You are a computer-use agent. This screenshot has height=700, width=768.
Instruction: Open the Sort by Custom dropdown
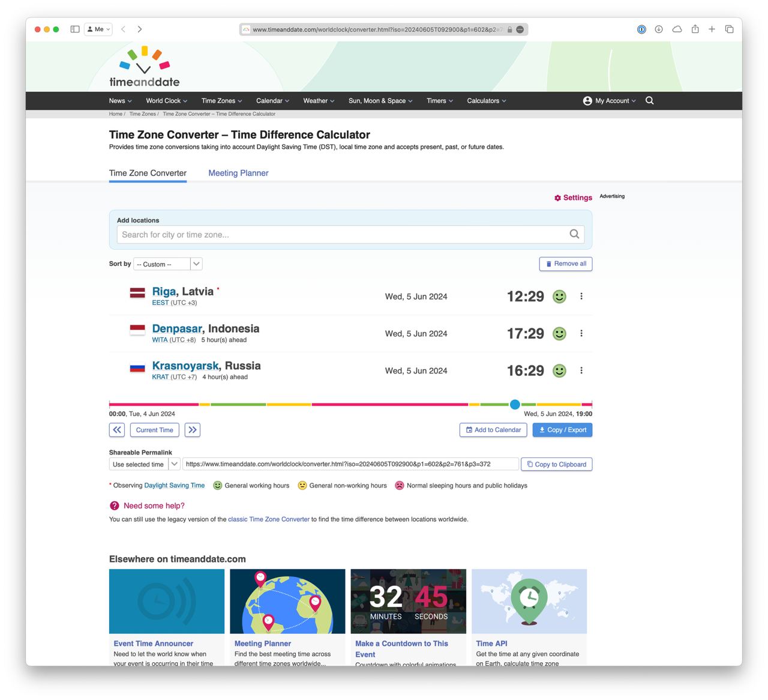pyautogui.click(x=168, y=264)
